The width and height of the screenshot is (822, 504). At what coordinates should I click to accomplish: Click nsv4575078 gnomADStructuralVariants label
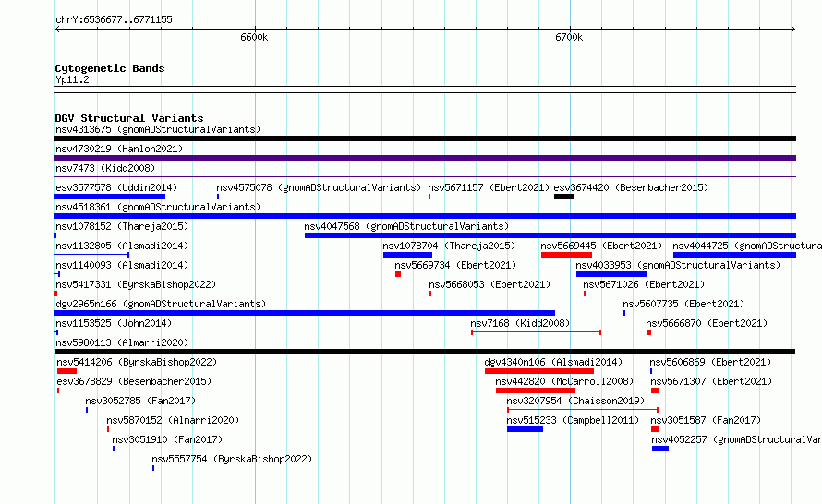pos(319,187)
